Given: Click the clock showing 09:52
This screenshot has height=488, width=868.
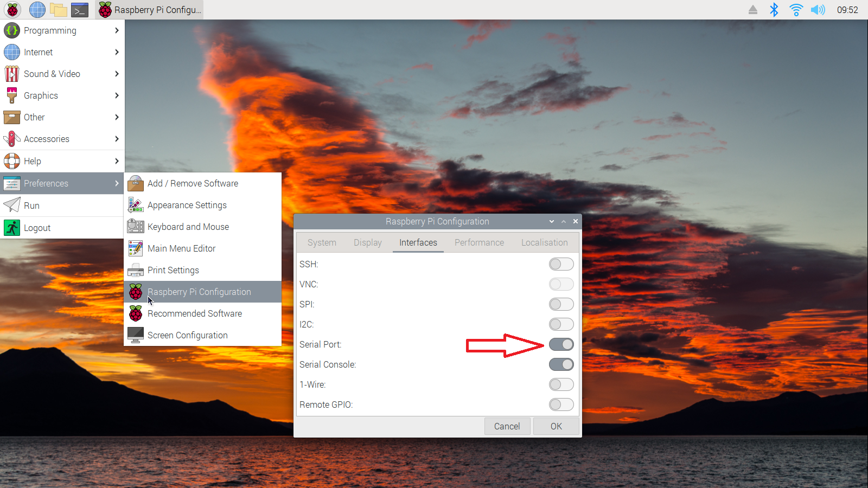Looking at the screenshot, I should point(847,10).
